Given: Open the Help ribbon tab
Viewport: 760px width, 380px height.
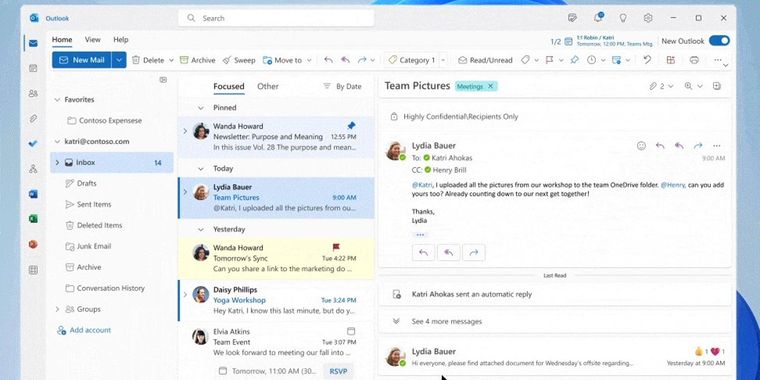Looking at the screenshot, I should [121, 40].
